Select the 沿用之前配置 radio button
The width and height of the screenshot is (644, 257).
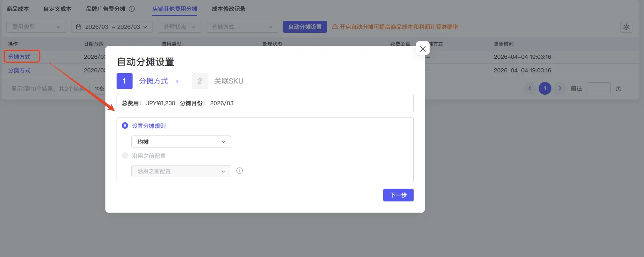(125, 155)
